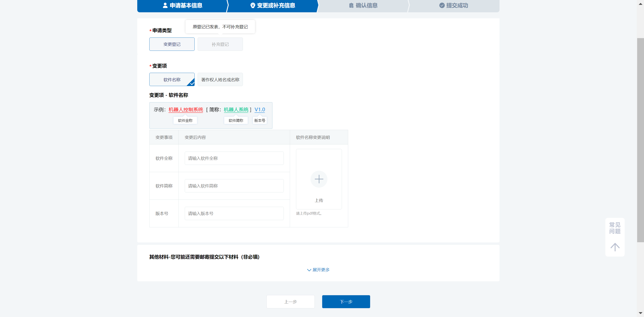
Task: Click the 上传 label in upload box
Action: (319, 200)
